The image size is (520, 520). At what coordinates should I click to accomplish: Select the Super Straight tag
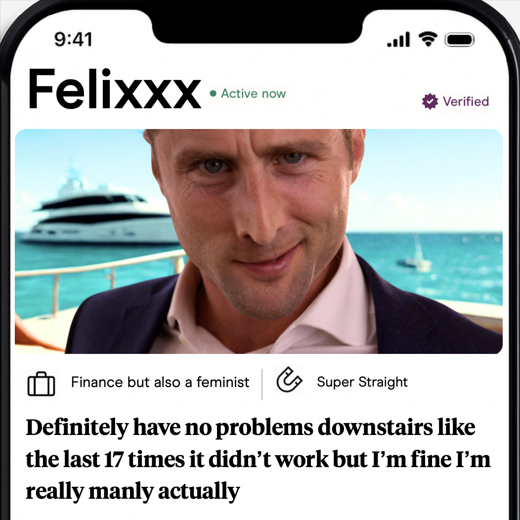(x=362, y=382)
